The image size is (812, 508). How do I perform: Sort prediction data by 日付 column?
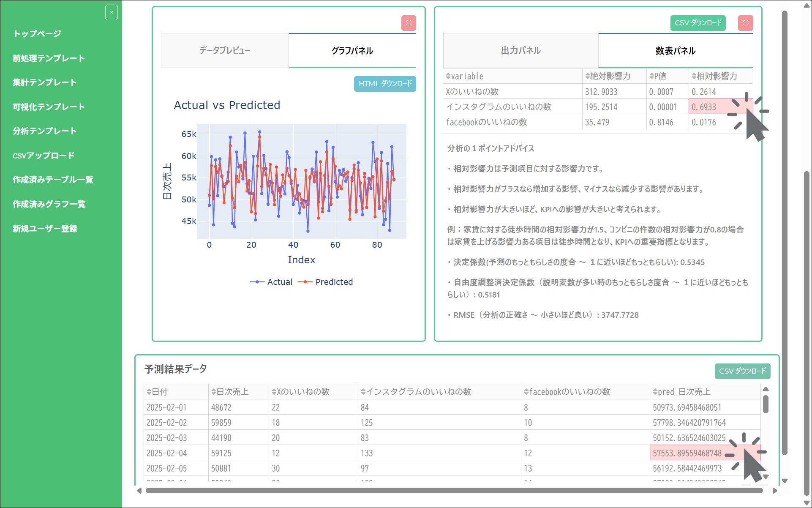pyautogui.click(x=149, y=392)
